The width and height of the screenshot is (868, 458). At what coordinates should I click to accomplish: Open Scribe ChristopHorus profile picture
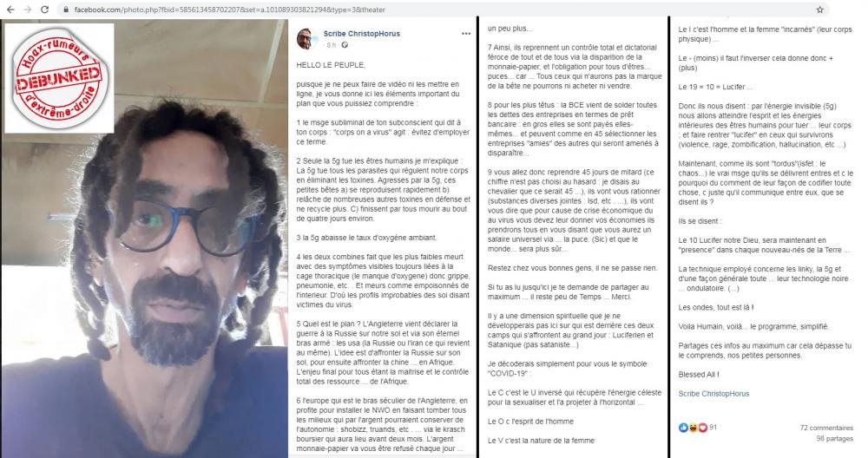306,39
